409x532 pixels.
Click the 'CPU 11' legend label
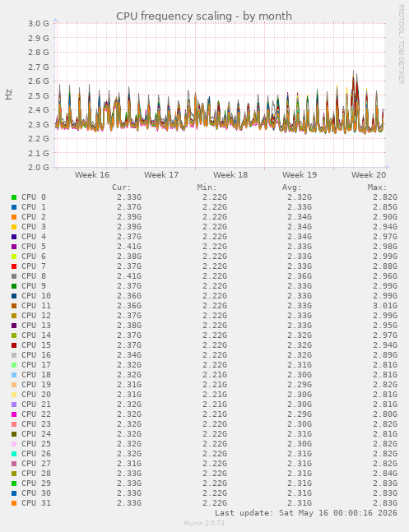[36, 306]
